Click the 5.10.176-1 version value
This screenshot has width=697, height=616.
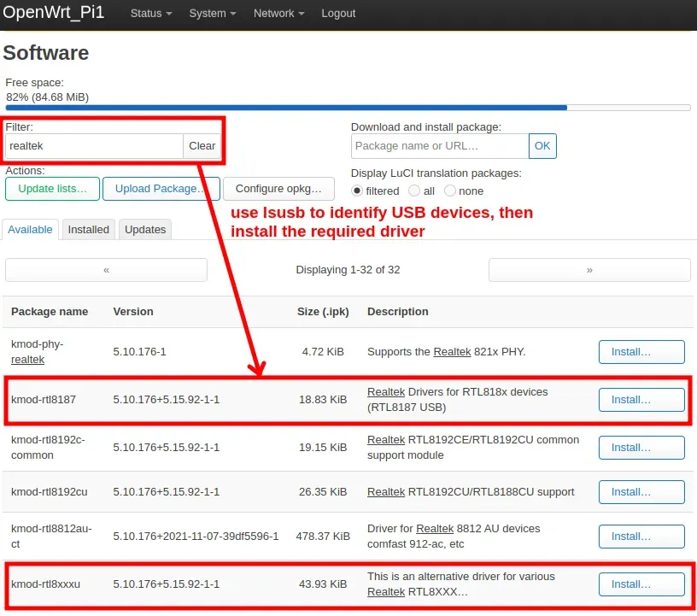tap(139, 352)
